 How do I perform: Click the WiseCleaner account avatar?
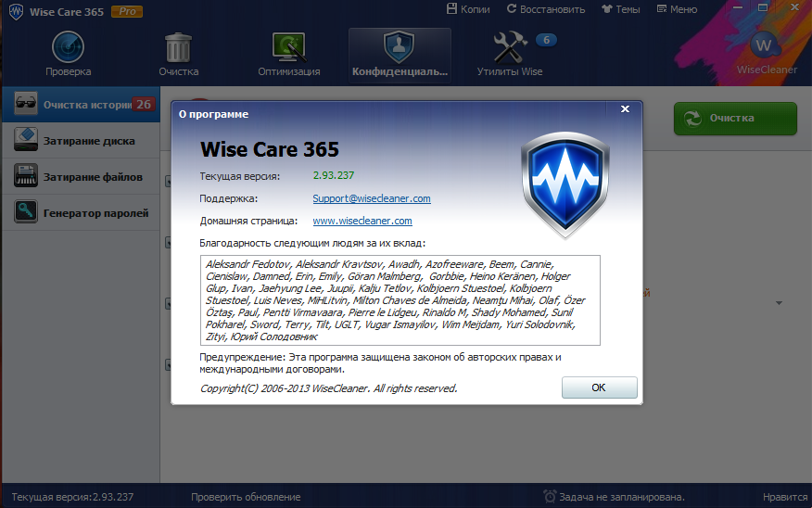tap(766, 46)
